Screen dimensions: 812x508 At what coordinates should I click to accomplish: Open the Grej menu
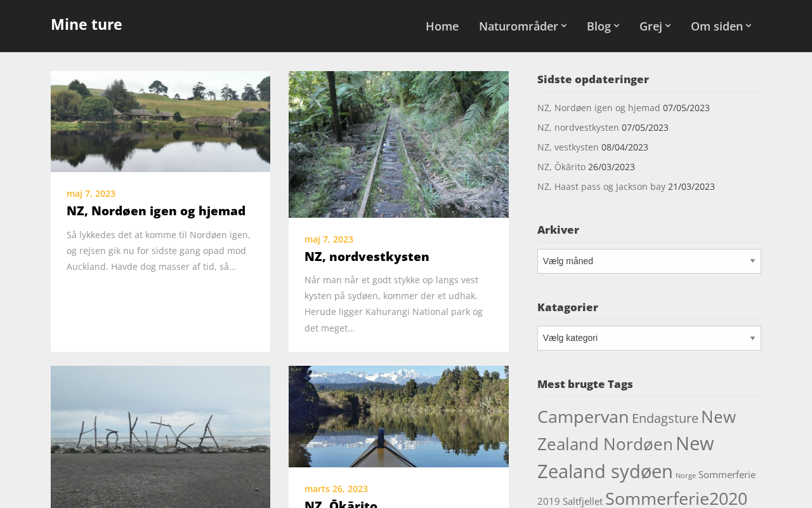(x=651, y=26)
